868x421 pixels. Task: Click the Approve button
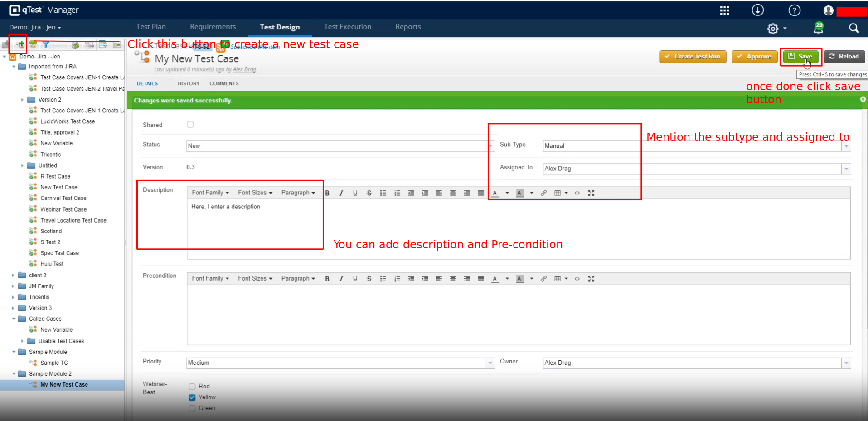point(754,57)
